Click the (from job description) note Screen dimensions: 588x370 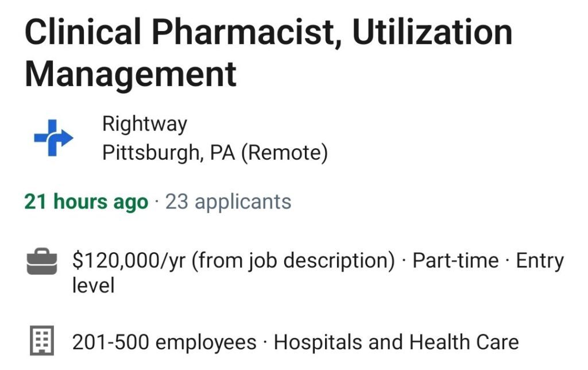click(293, 260)
